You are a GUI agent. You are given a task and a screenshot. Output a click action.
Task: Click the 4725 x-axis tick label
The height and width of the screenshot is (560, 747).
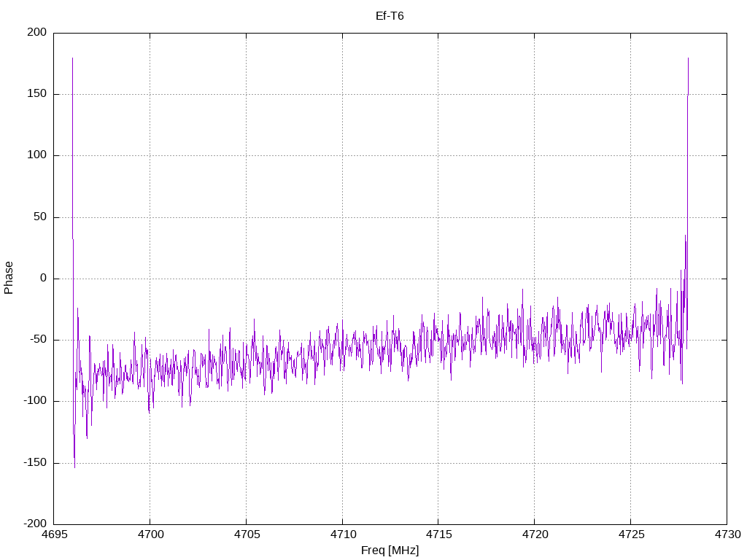[630, 535]
